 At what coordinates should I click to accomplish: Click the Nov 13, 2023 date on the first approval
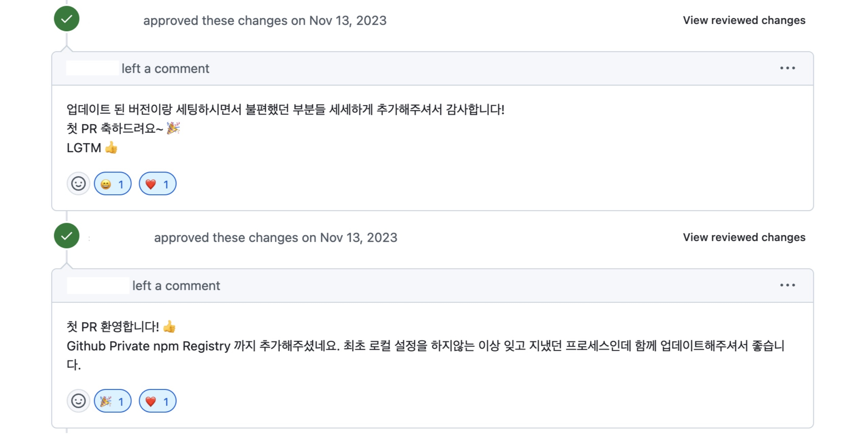coord(348,21)
